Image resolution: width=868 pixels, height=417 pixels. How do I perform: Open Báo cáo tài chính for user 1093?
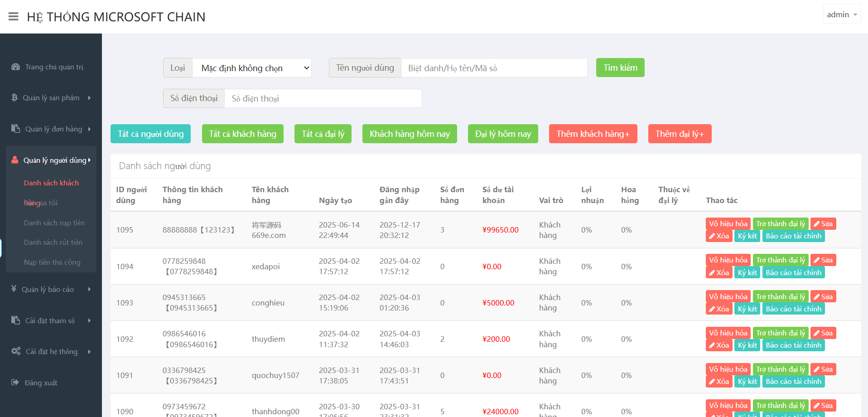click(793, 309)
